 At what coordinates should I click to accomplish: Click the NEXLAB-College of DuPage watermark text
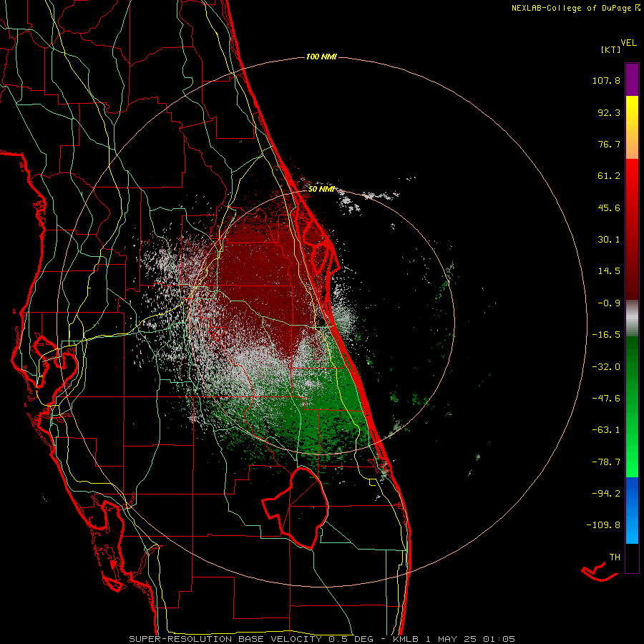click(x=575, y=8)
